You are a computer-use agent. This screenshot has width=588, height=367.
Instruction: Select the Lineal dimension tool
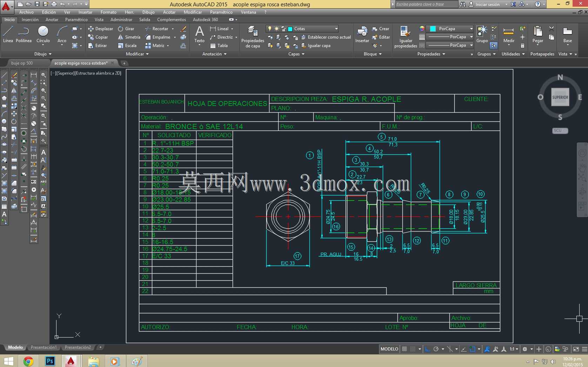pyautogui.click(x=219, y=29)
